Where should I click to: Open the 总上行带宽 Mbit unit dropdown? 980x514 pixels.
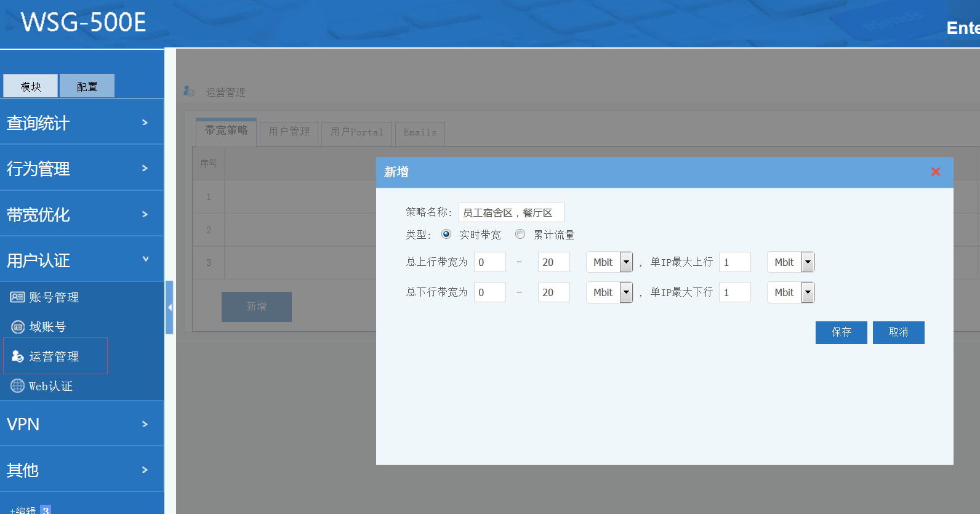click(626, 262)
